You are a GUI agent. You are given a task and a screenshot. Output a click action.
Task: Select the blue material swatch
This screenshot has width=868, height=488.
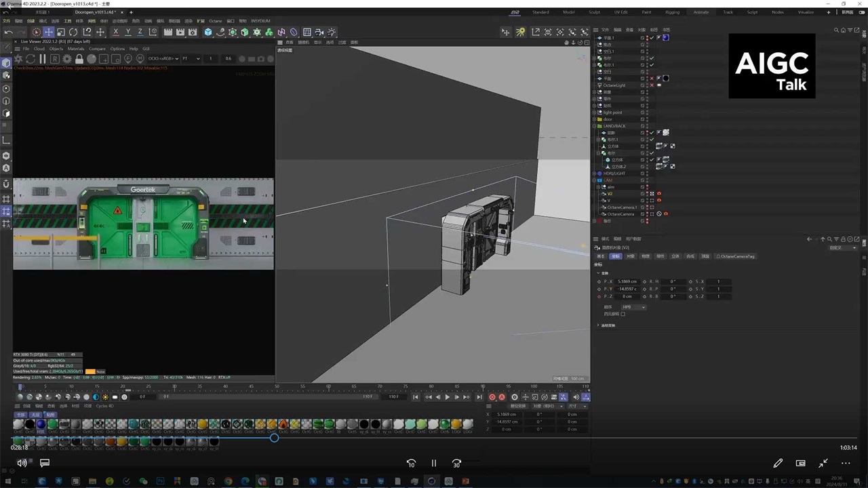click(x=41, y=425)
